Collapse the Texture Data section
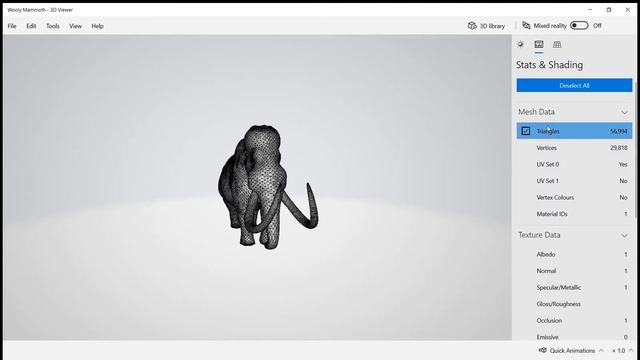The height and width of the screenshot is (360, 640). click(624, 236)
